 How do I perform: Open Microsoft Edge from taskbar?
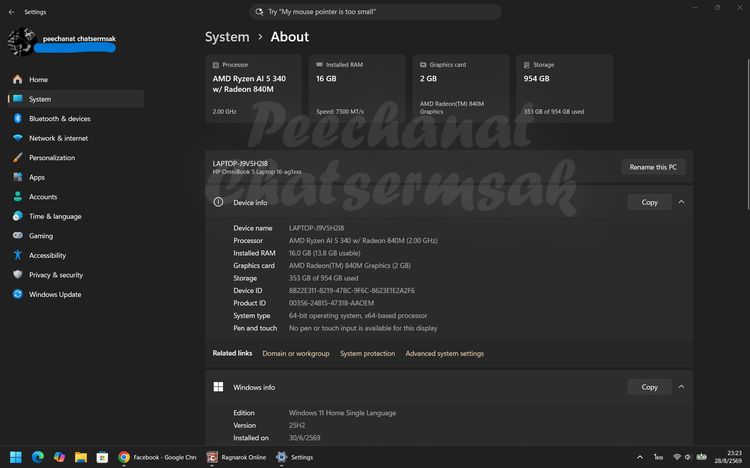pyautogui.click(x=38, y=457)
